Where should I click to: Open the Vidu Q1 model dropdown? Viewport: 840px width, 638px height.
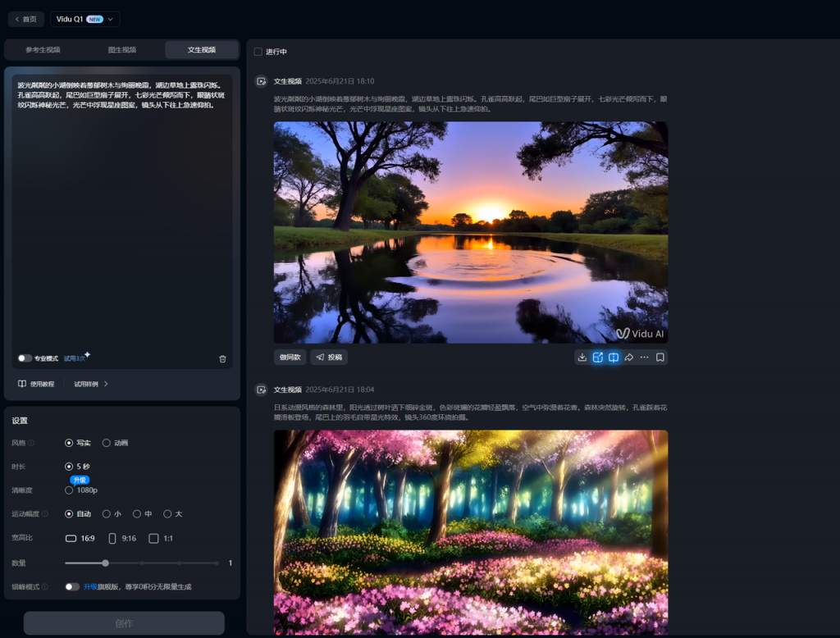point(85,20)
